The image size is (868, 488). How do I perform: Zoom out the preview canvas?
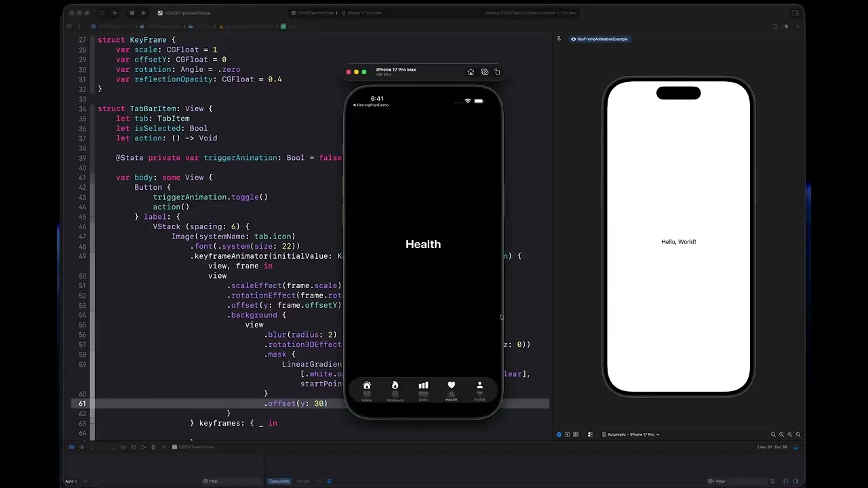coord(773,434)
